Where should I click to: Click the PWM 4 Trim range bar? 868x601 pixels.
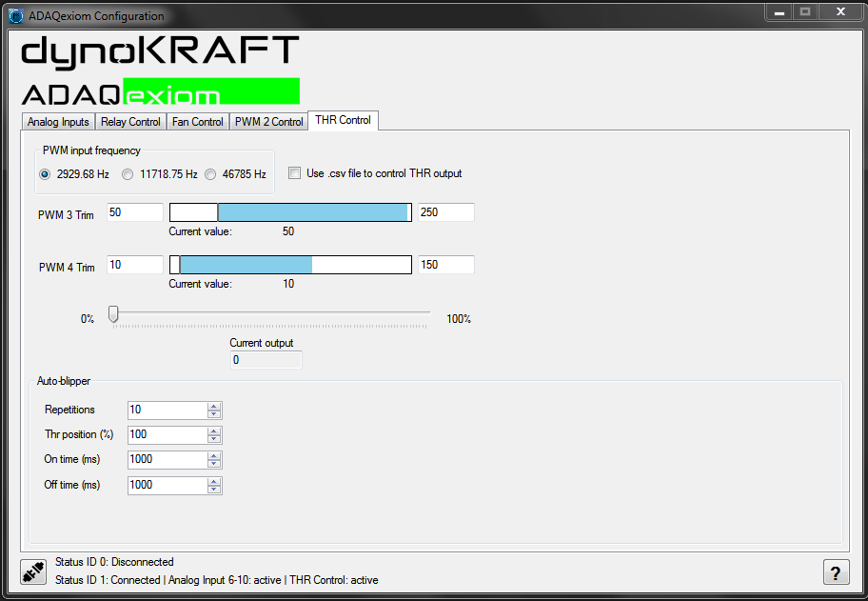coord(290,265)
